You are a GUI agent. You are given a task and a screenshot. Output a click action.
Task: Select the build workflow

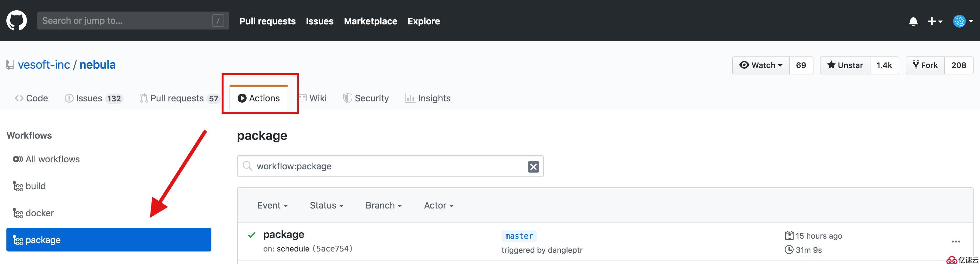(29, 186)
